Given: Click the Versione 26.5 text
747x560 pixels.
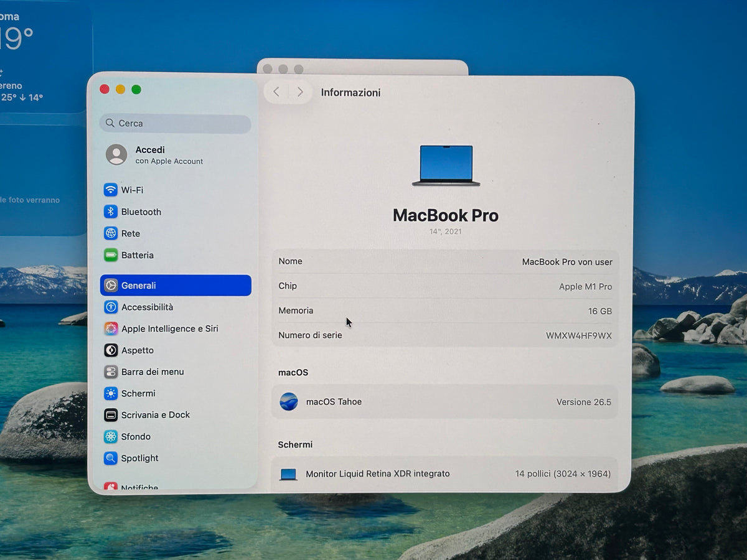Looking at the screenshot, I should 584,402.
